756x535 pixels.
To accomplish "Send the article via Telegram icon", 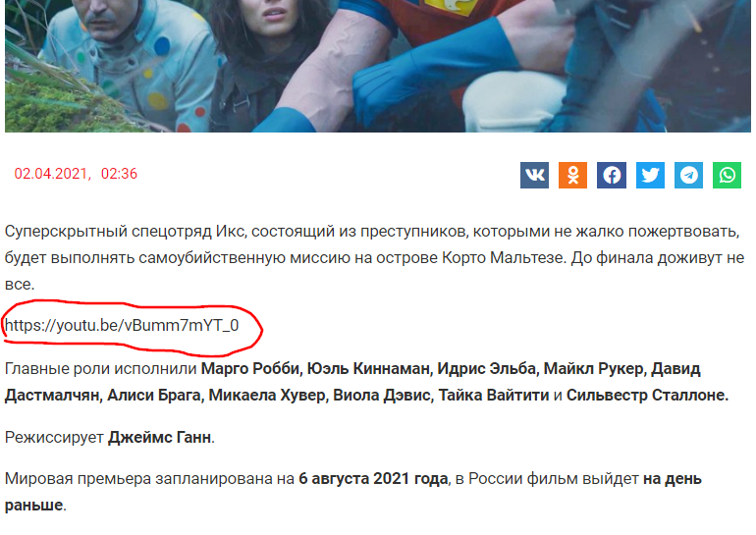I will pyautogui.click(x=688, y=175).
